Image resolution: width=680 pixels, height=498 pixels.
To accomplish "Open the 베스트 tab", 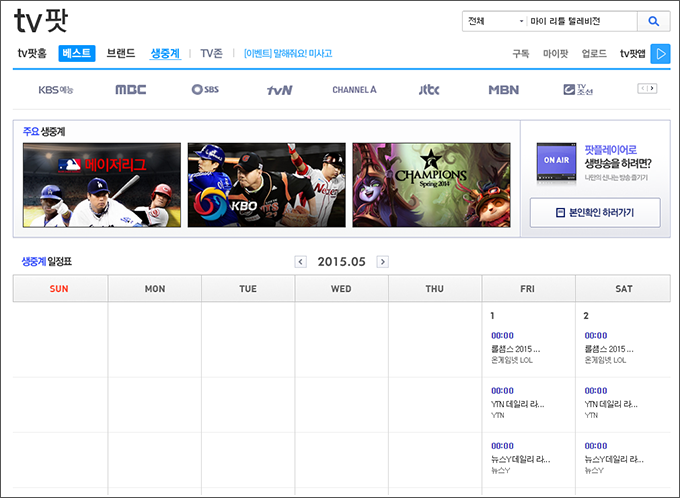I will (77, 53).
